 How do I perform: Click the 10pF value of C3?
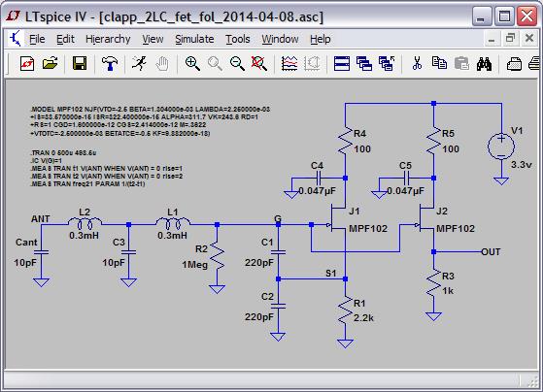(114, 263)
